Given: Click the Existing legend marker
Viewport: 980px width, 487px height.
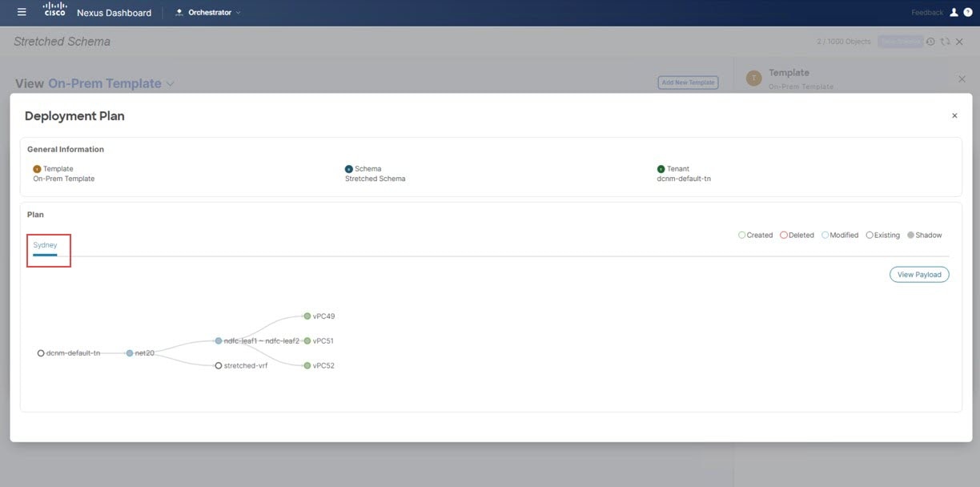Looking at the screenshot, I should (870, 235).
